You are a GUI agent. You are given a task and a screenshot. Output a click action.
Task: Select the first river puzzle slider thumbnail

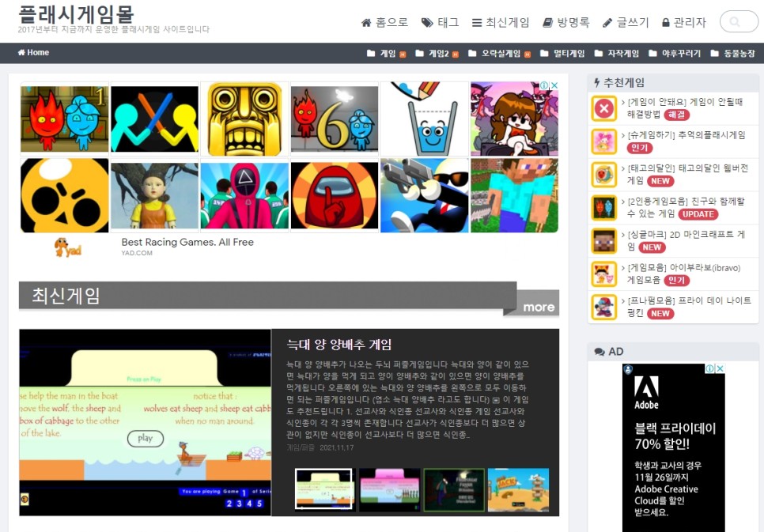323,489
